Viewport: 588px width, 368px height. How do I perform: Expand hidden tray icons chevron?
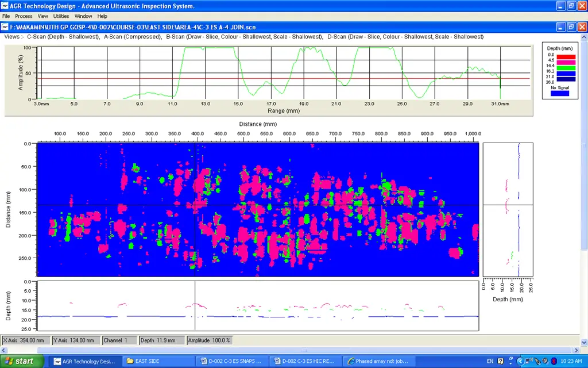(x=520, y=361)
